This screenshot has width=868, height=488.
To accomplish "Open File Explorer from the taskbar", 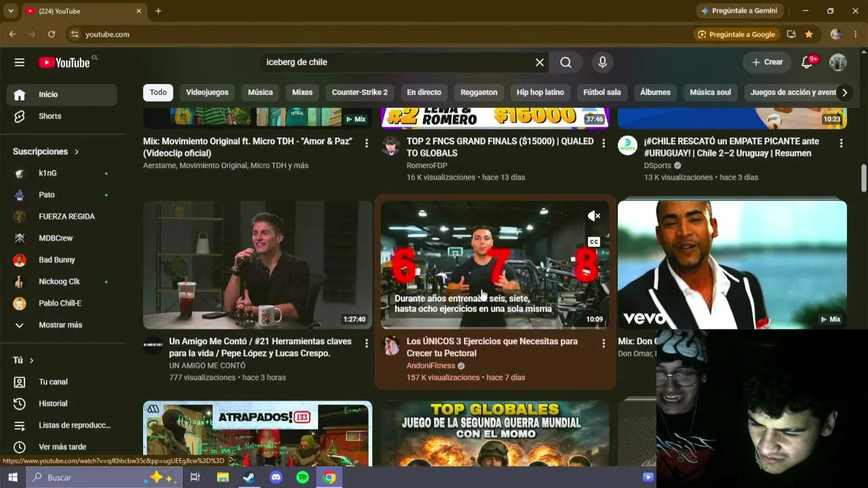I will click(x=222, y=477).
